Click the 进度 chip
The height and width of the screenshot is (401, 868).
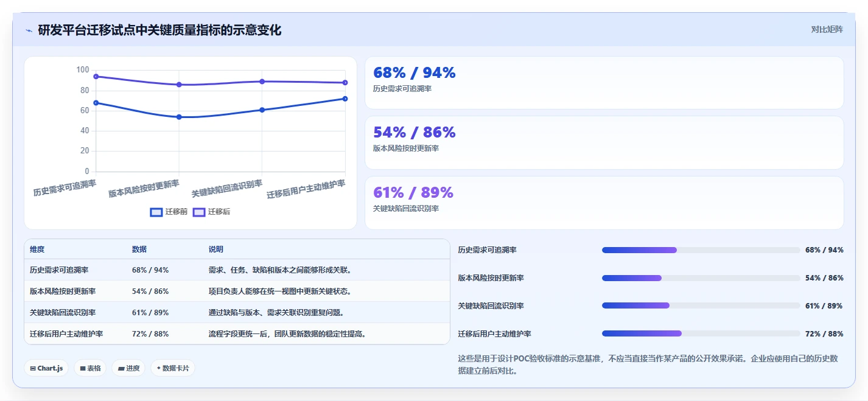coord(128,368)
